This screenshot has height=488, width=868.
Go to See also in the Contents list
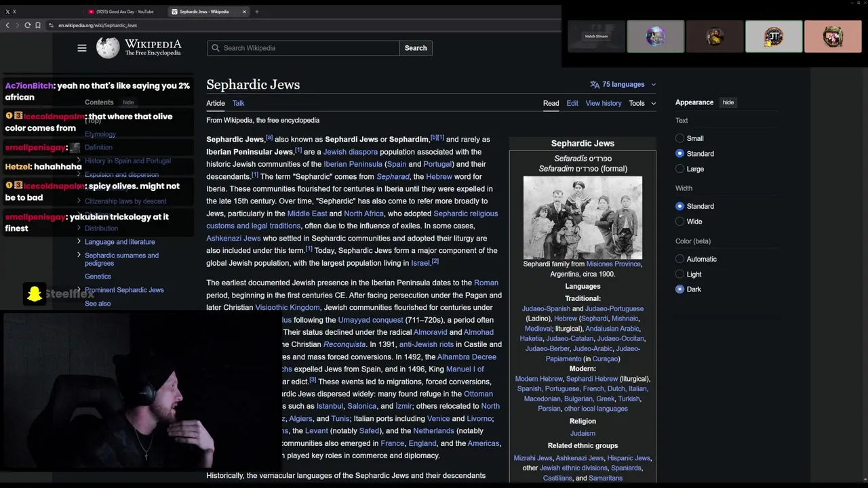click(98, 304)
